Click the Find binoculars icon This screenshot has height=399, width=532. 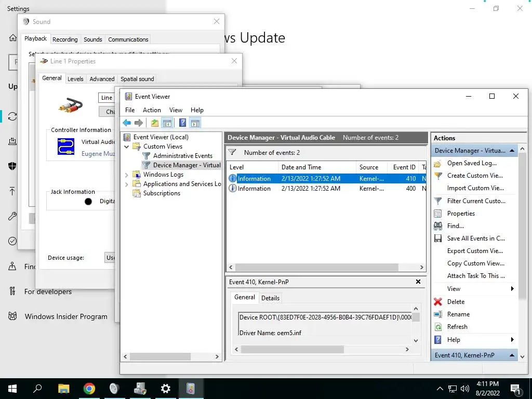(x=437, y=226)
